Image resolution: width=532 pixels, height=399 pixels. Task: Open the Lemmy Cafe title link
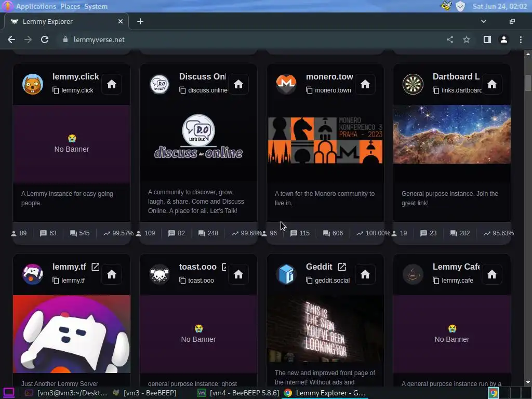[x=456, y=267]
